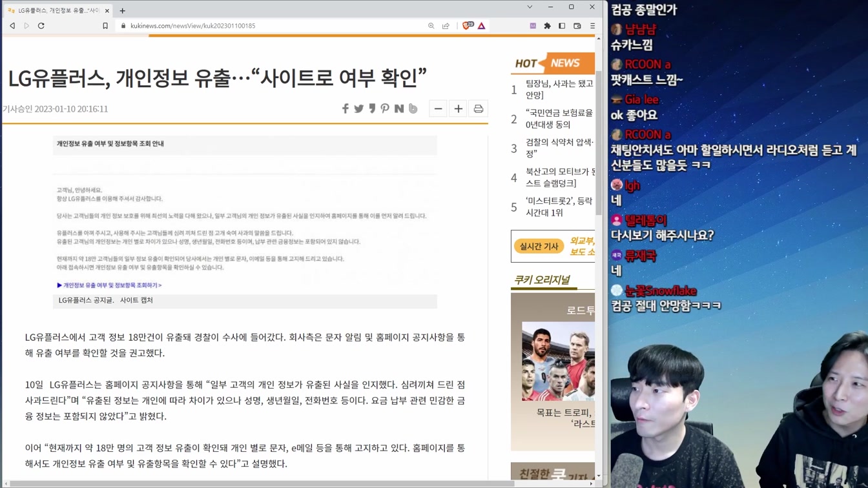Click chat username 눈꽃Snowflake

point(661,290)
